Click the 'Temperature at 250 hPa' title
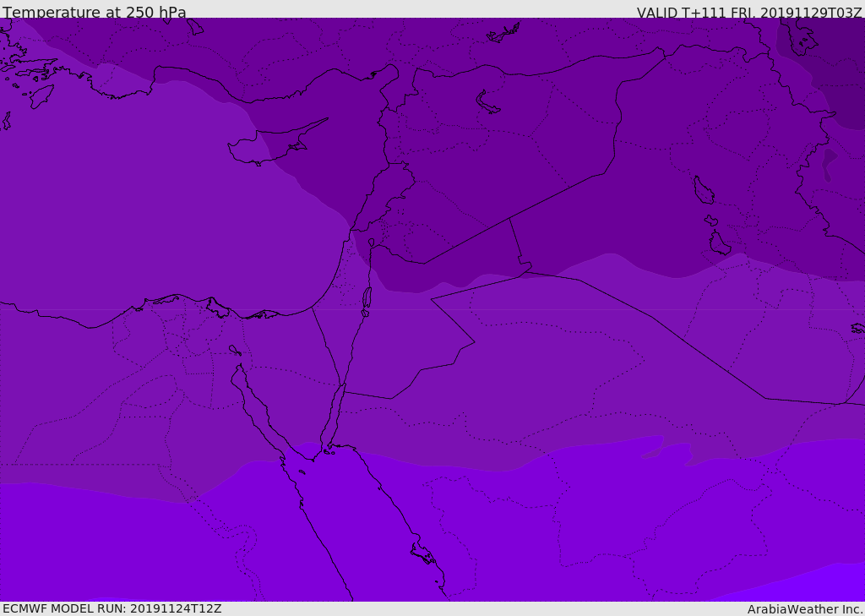The image size is (865, 616). 95,12
